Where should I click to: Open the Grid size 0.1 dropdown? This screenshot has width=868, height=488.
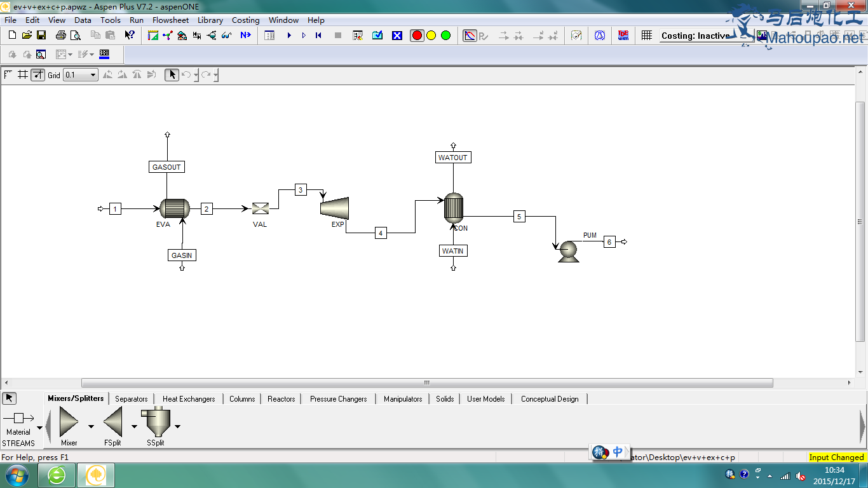pos(81,75)
